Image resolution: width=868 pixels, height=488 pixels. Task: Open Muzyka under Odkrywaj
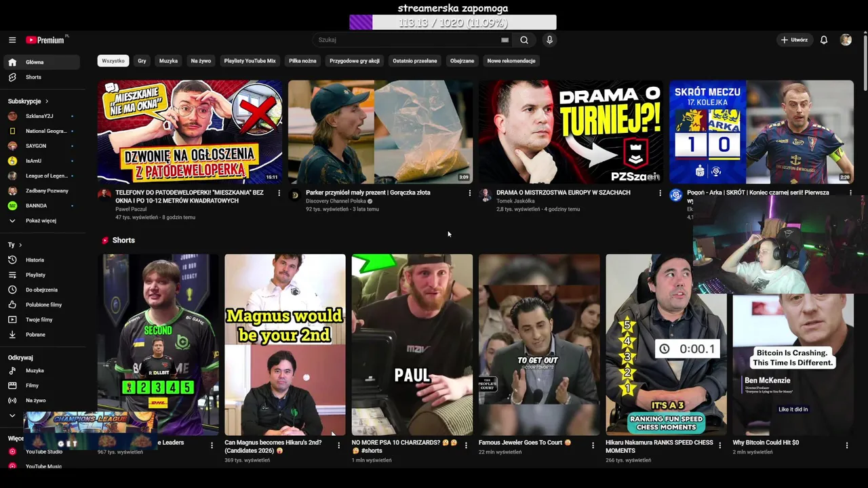[x=41, y=371]
